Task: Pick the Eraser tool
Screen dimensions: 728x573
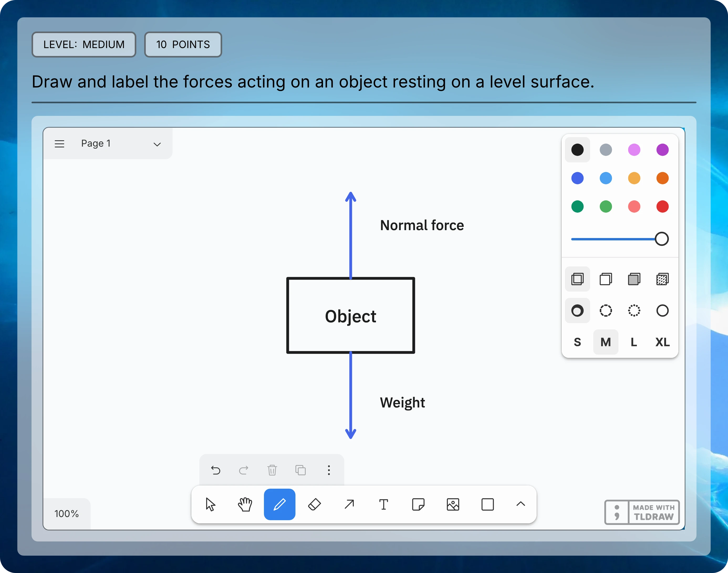Action: click(314, 504)
